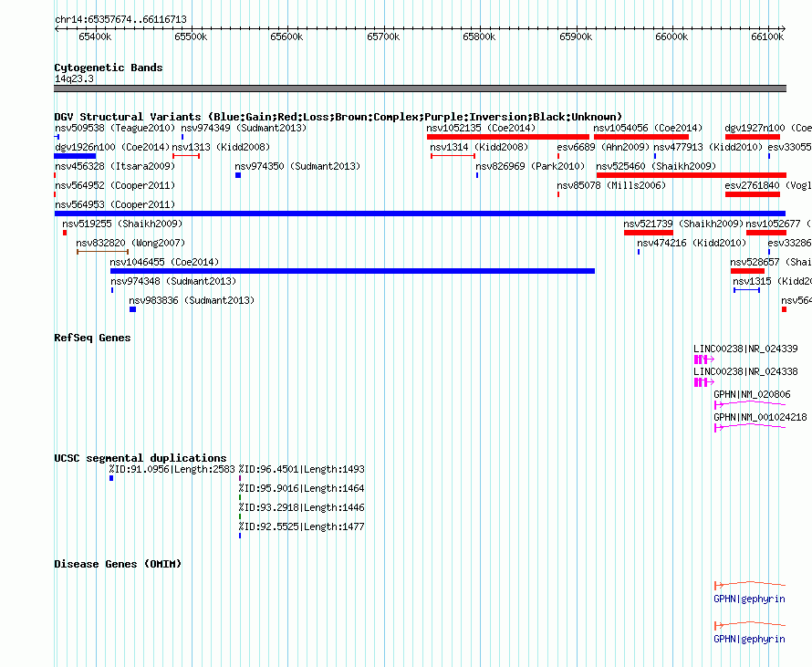Click the dgv1926n100 (Coe2014) blue gain bar
Image resolution: width=812 pixels, height=667 pixels.
tap(75, 156)
